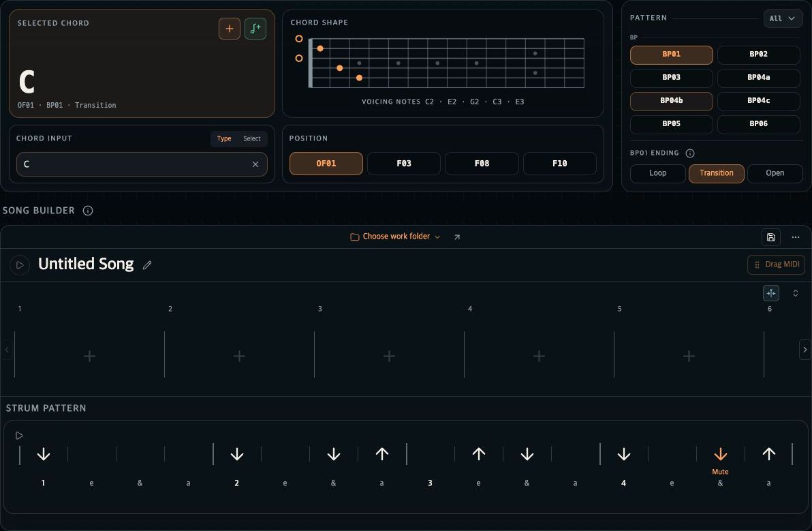Image resolution: width=812 pixels, height=531 pixels.
Task: Set BP01 ending to Loop
Action: click(657, 173)
